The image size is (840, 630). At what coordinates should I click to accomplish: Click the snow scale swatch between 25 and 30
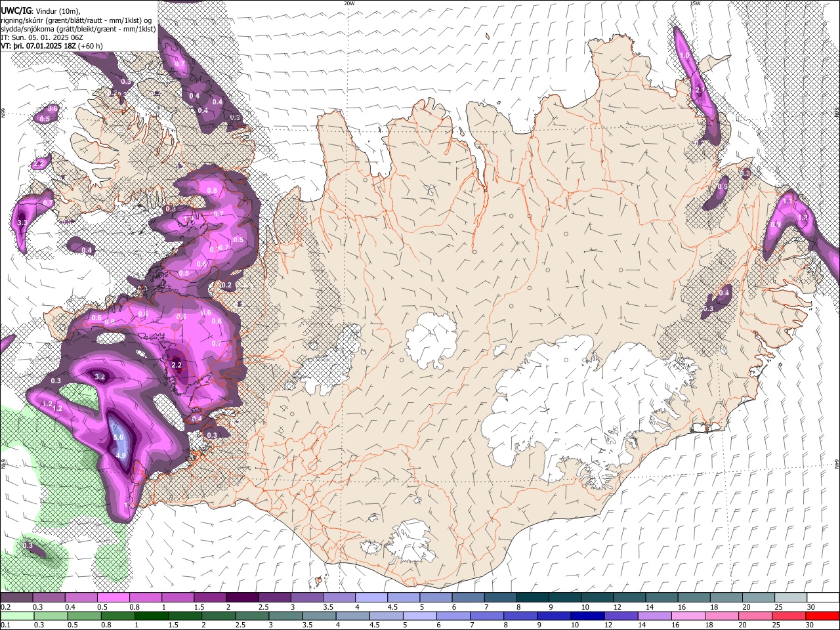click(791, 598)
